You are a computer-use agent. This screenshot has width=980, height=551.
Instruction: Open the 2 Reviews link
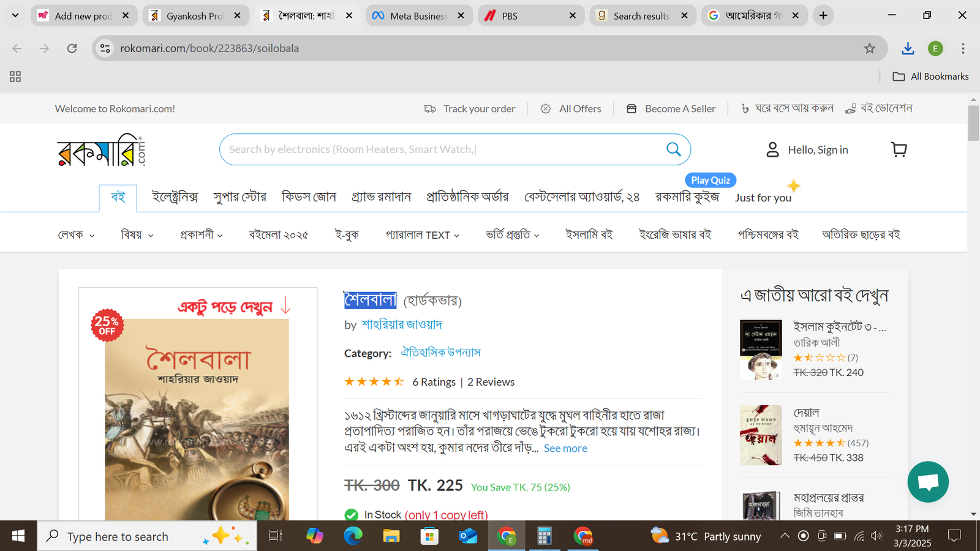point(491,382)
